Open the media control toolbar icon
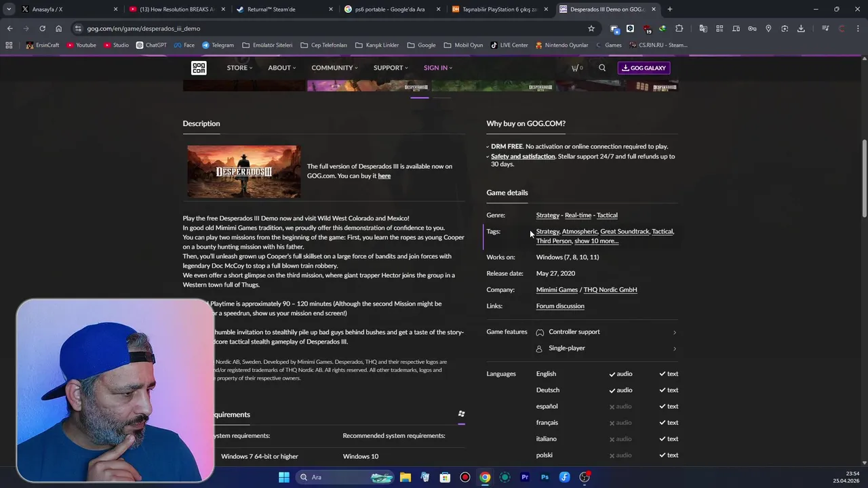This screenshot has width=868, height=488. click(825, 28)
